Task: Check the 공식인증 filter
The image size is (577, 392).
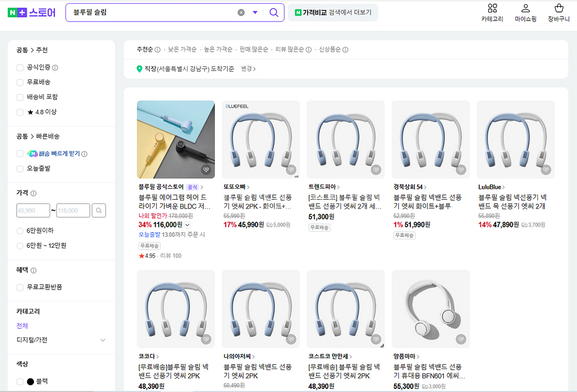Action: pyautogui.click(x=20, y=67)
